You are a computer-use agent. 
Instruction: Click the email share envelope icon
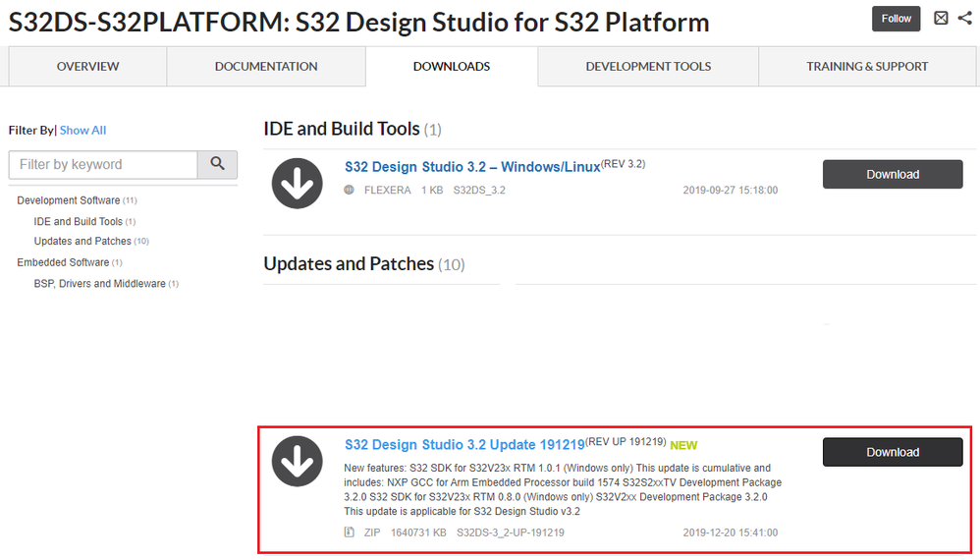tap(941, 18)
